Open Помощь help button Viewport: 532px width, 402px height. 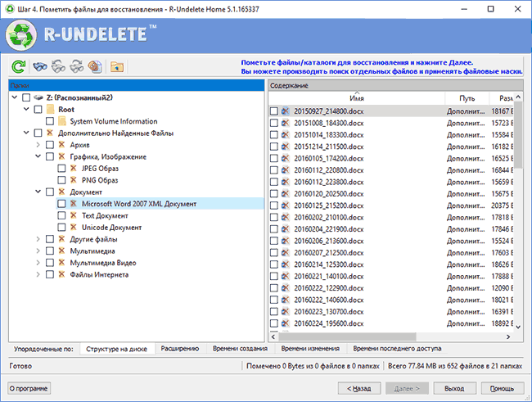tap(503, 388)
